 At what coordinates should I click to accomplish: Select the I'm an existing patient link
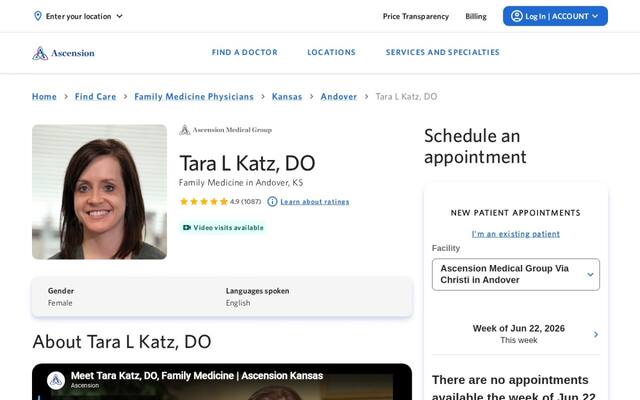(516, 234)
